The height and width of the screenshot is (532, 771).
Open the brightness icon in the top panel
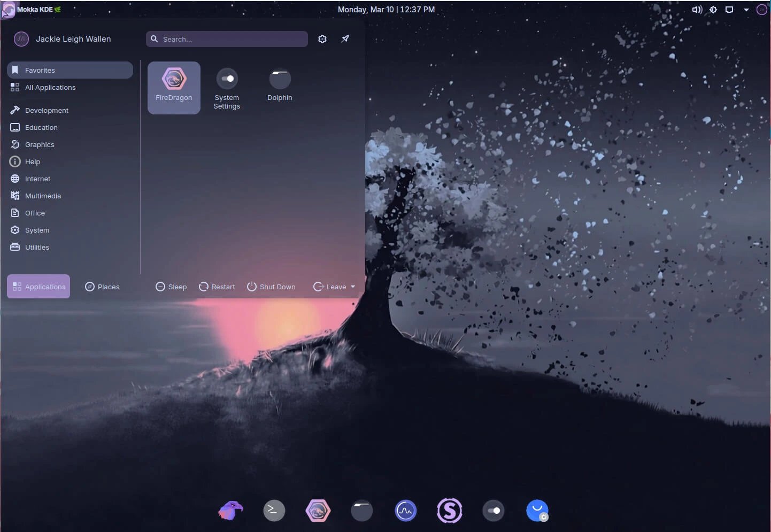coord(713,9)
